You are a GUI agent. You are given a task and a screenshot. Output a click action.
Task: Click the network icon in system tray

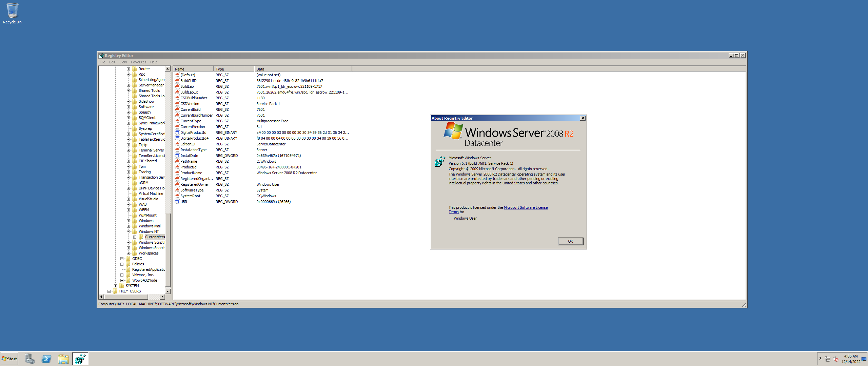point(828,359)
